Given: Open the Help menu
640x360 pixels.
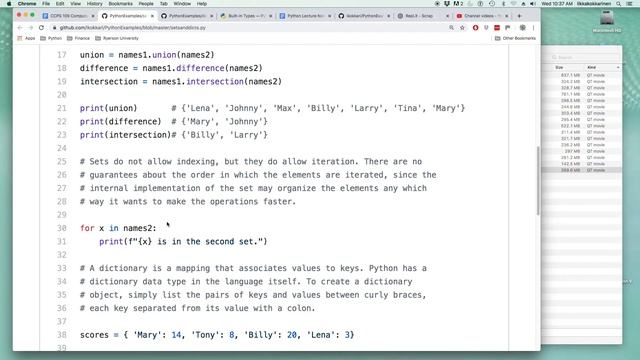Looking at the screenshot, I should [202, 4].
